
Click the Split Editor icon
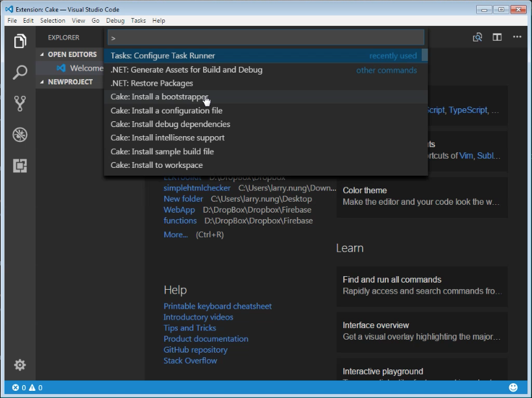(497, 37)
